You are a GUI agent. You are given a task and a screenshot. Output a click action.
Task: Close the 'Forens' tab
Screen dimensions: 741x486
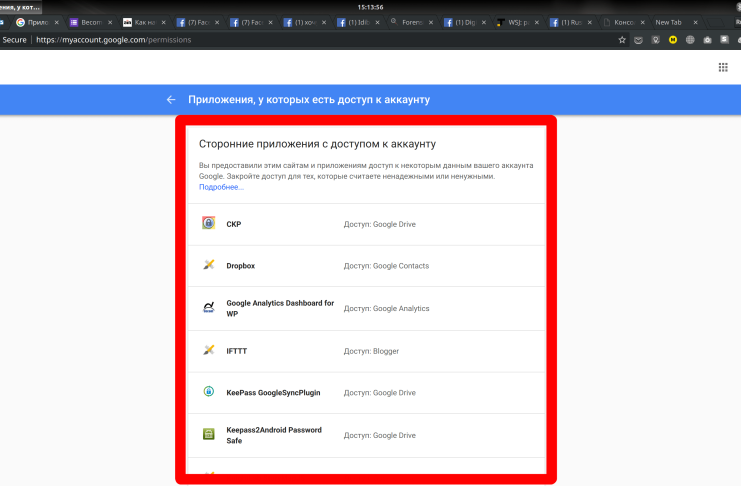pyautogui.click(x=431, y=22)
